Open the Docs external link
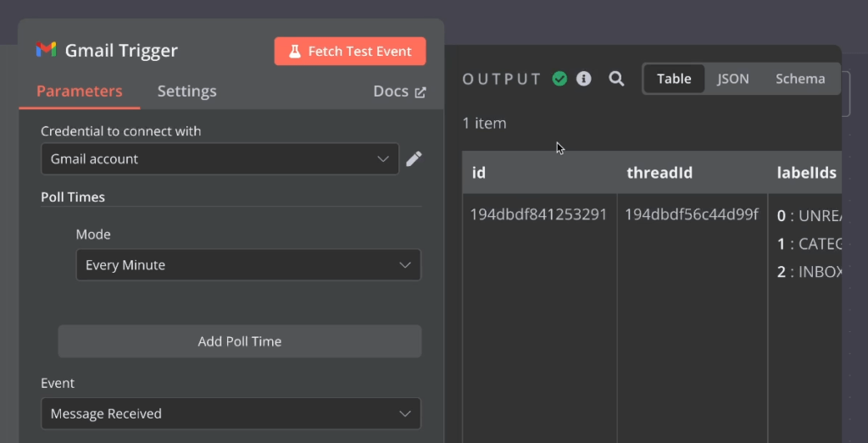 point(399,91)
